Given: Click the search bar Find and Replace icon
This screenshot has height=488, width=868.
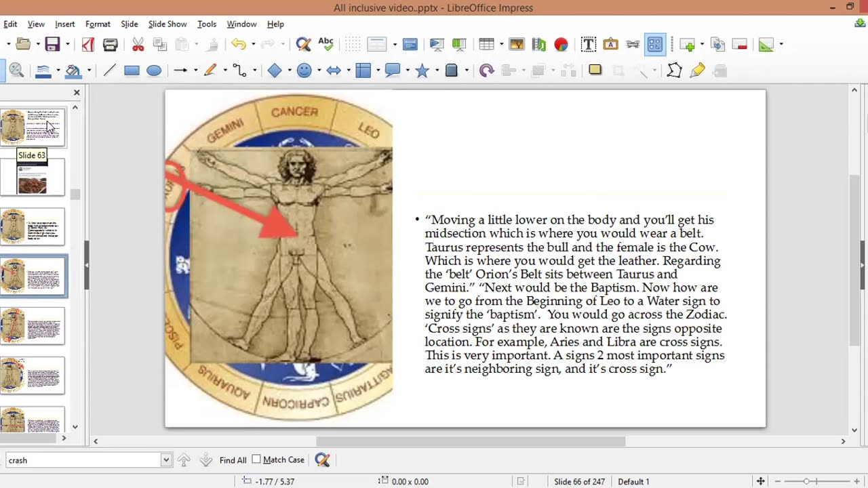Looking at the screenshot, I should pos(322,460).
